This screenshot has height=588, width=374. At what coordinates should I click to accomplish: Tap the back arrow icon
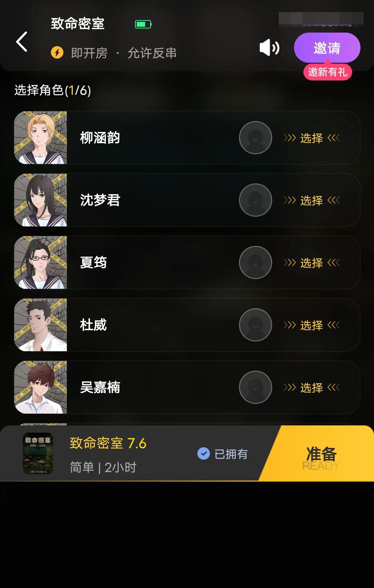pos(21,42)
